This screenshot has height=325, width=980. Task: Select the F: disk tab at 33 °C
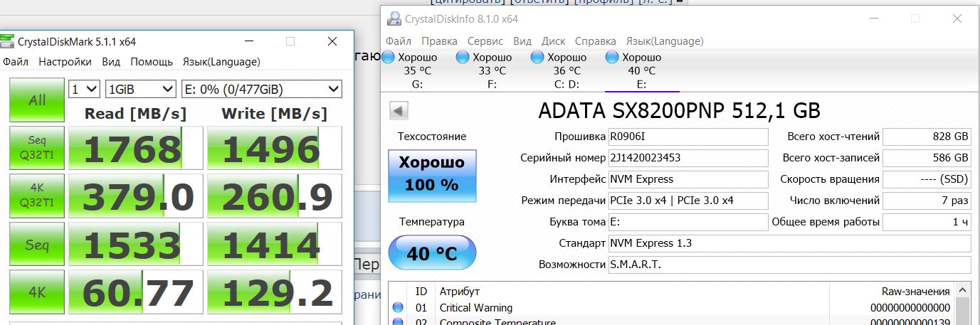coord(492,71)
